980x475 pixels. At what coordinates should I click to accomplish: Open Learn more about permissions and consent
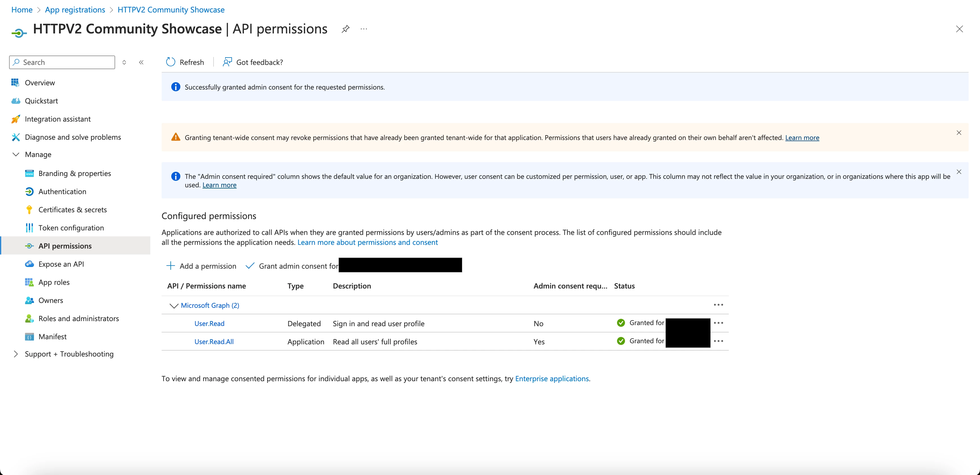[x=367, y=242]
